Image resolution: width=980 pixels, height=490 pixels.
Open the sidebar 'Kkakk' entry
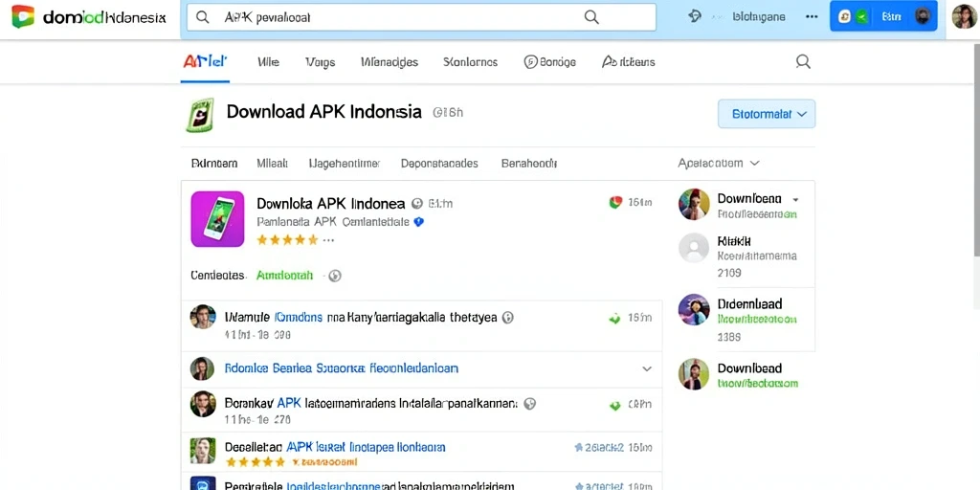(734, 240)
